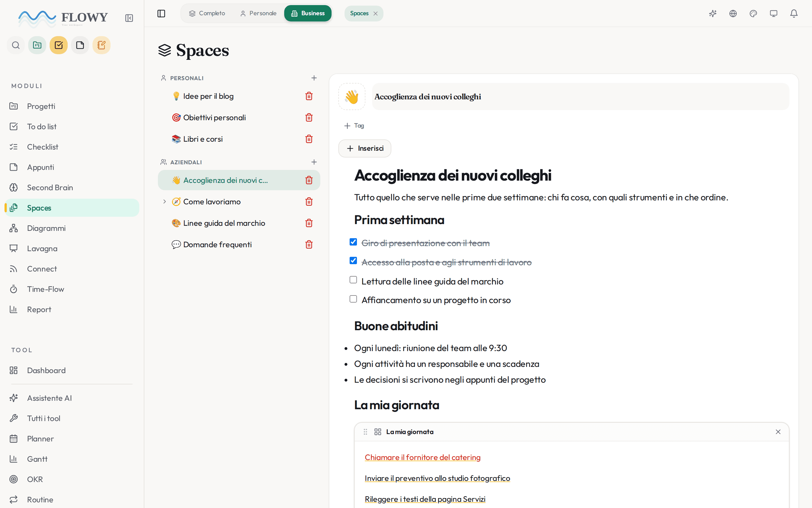Check Affiancamento su un progetto in corso
This screenshot has height=508, width=812.
click(x=353, y=299)
